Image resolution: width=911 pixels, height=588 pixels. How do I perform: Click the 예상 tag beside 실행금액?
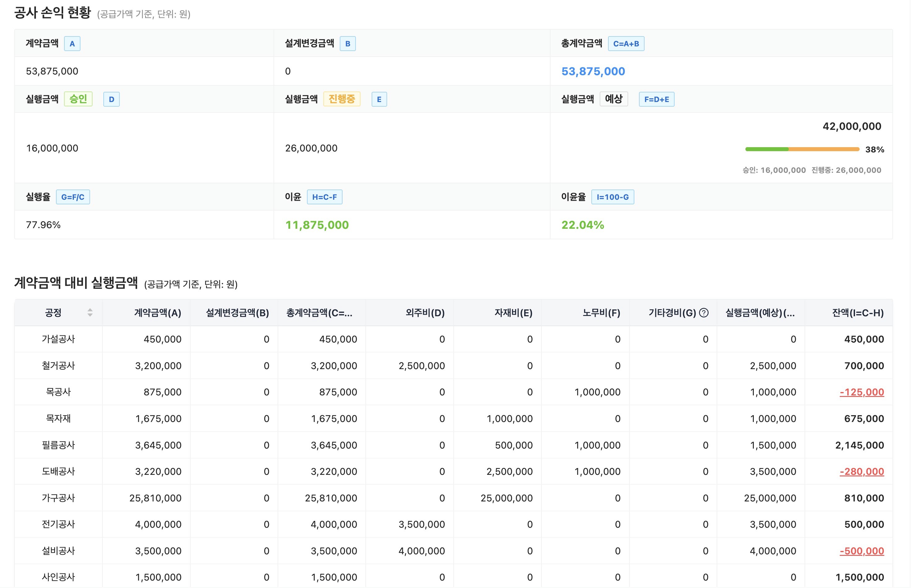pos(613,99)
